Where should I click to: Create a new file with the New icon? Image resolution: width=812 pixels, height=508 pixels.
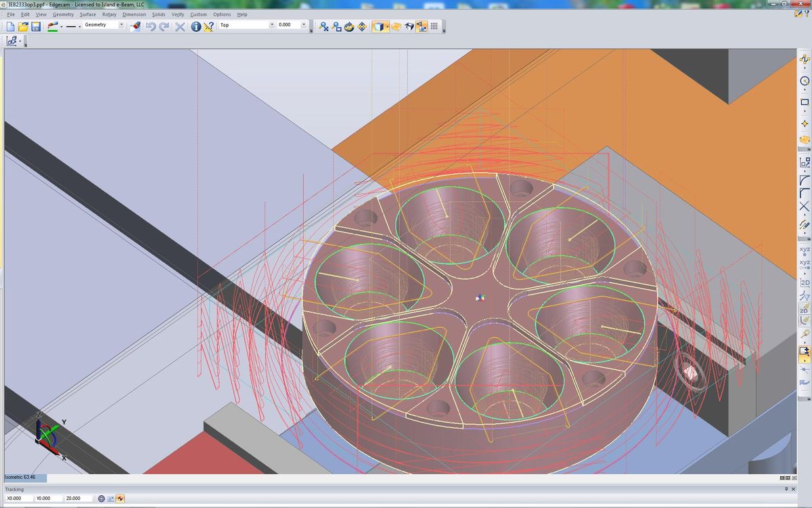(x=10, y=26)
